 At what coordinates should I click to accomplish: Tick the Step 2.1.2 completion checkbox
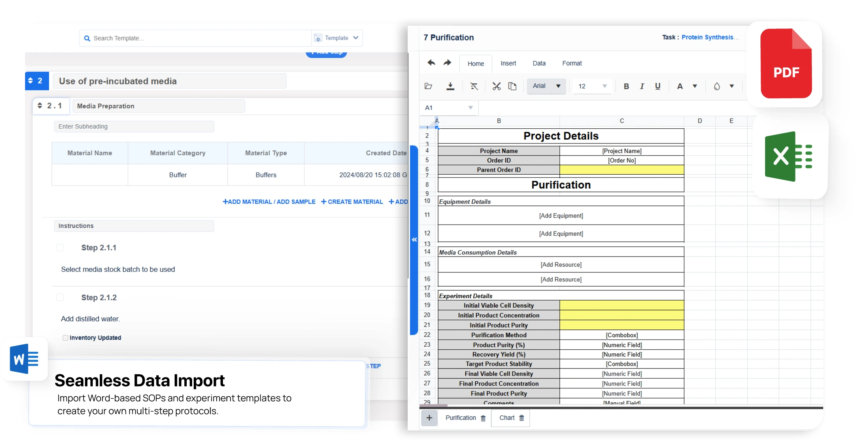60,297
